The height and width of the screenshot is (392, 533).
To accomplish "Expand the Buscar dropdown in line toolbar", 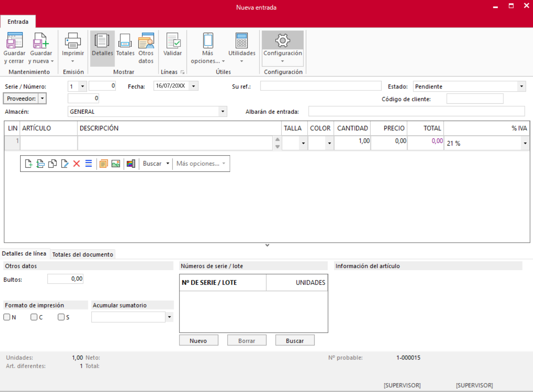I will [x=167, y=164].
